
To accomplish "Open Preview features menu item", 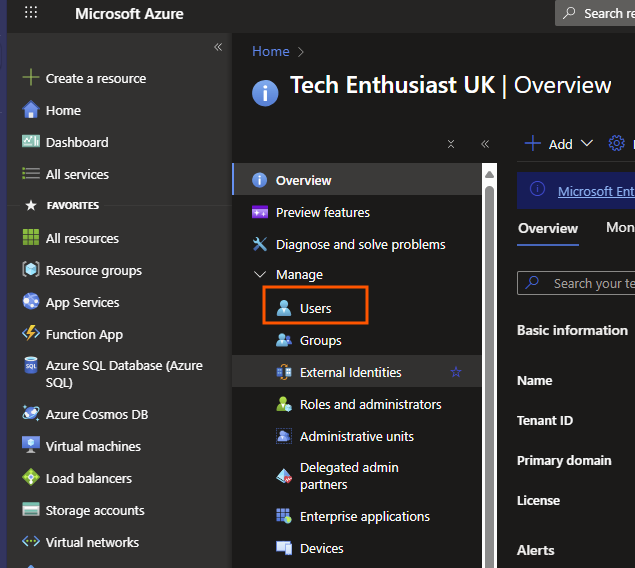I will pos(357,212).
